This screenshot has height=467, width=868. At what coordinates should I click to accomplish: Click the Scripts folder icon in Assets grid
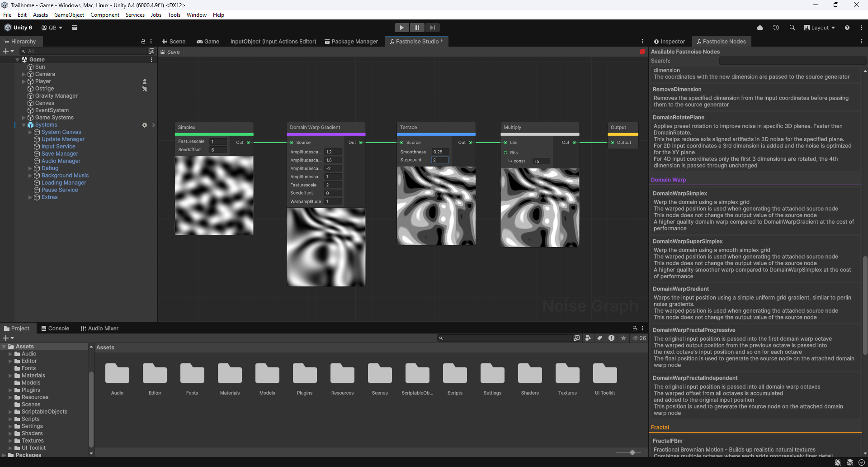pyautogui.click(x=455, y=374)
